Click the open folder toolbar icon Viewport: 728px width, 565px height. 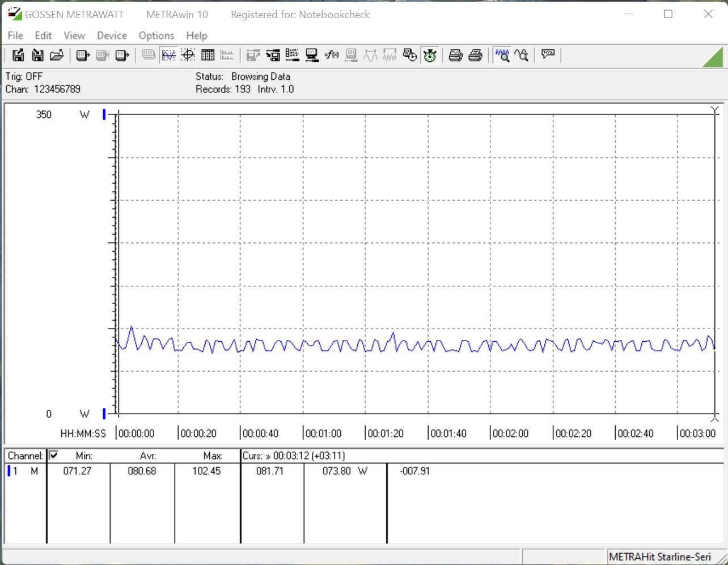pyautogui.click(x=57, y=55)
